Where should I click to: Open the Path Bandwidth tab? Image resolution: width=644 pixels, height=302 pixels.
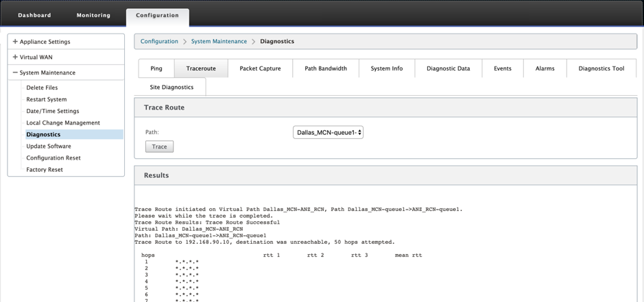tap(326, 68)
